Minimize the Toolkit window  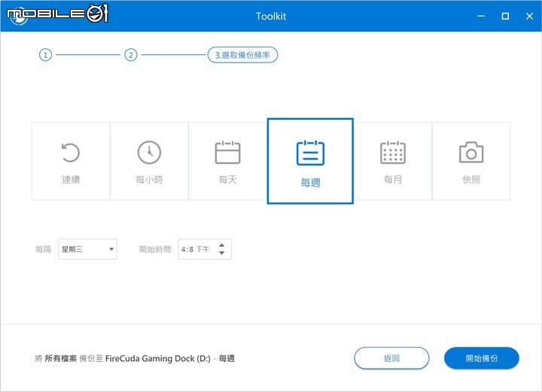pos(481,16)
